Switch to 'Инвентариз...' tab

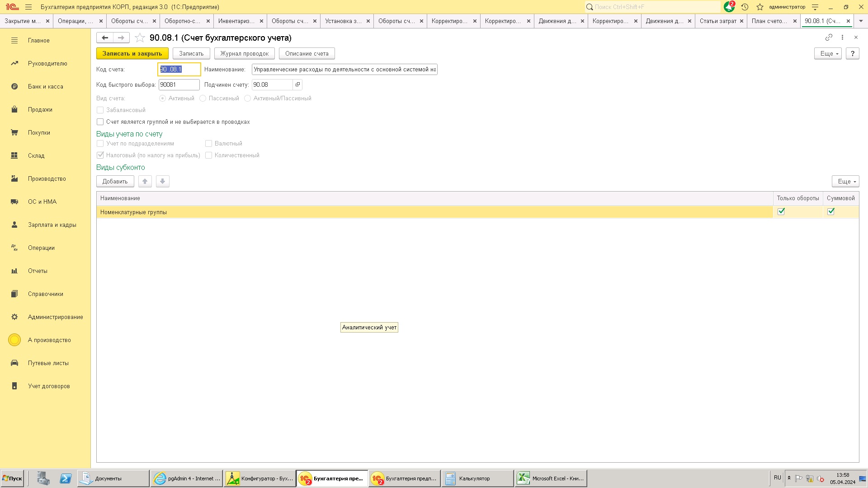(236, 21)
